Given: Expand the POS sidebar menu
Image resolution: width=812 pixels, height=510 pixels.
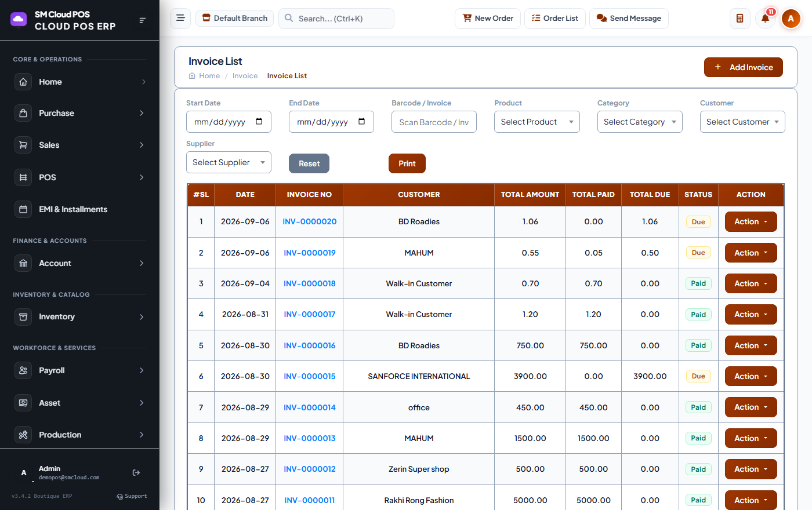Looking at the screenshot, I should click(79, 177).
